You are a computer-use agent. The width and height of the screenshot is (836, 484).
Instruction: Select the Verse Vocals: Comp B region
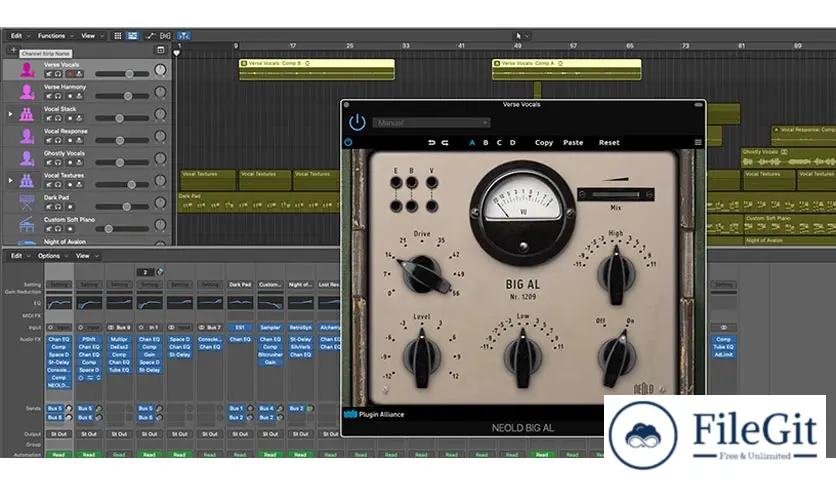pos(317,69)
